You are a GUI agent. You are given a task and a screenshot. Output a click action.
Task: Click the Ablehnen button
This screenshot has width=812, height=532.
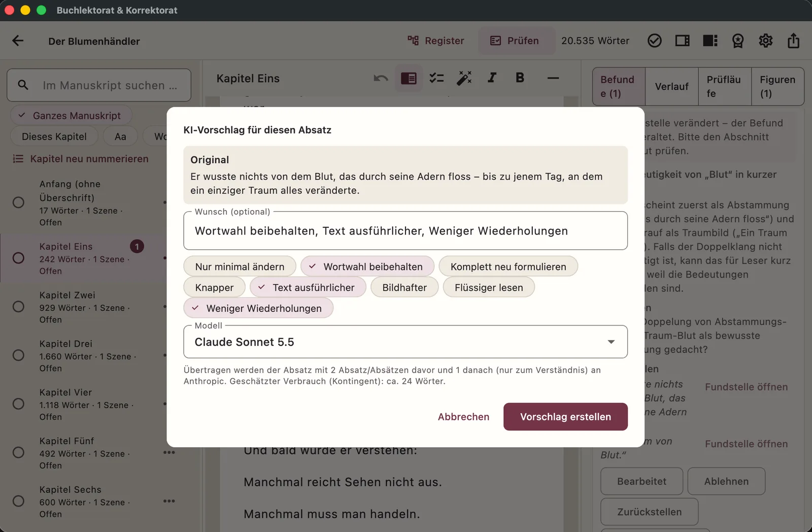point(726,481)
